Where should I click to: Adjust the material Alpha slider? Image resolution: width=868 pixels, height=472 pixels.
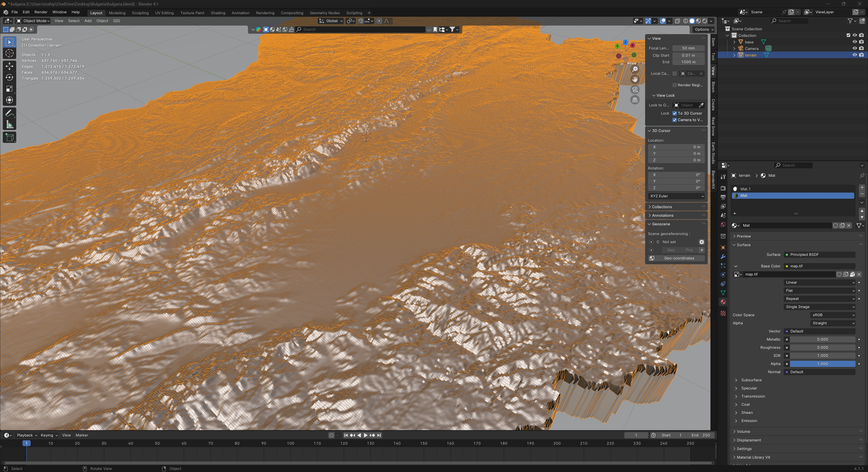822,364
